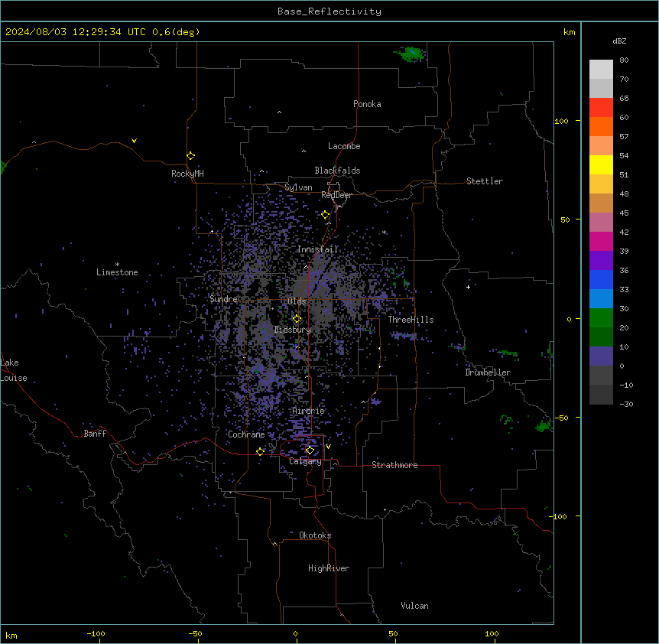This screenshot has height=644, width=659.
Task: Click the yellow 51-54 dBZ legend swatch
Action: [x=601, y=164]
